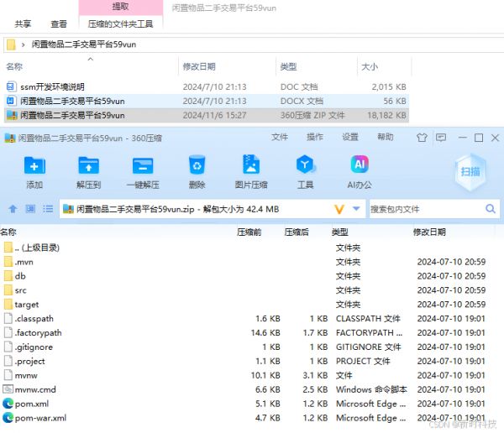
Task: Click the 添加 (Add) toolbar icon
Action: pos(34,165)
